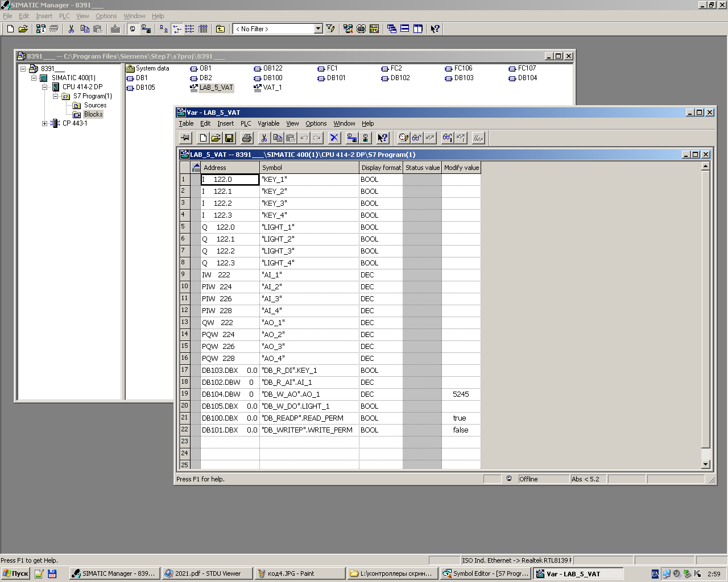
Task: Toggle Always On Top pin in Var toolbar
Action: click(185, 138)
